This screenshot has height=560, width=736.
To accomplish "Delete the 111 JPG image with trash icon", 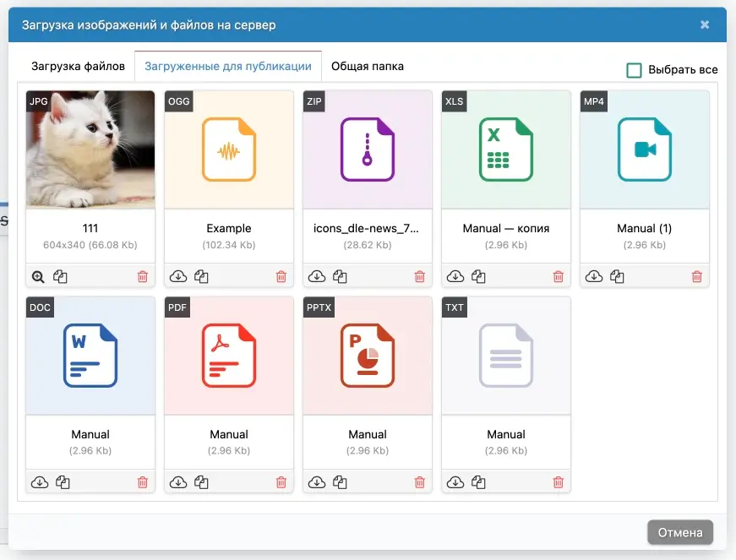I will pos(142,276).
